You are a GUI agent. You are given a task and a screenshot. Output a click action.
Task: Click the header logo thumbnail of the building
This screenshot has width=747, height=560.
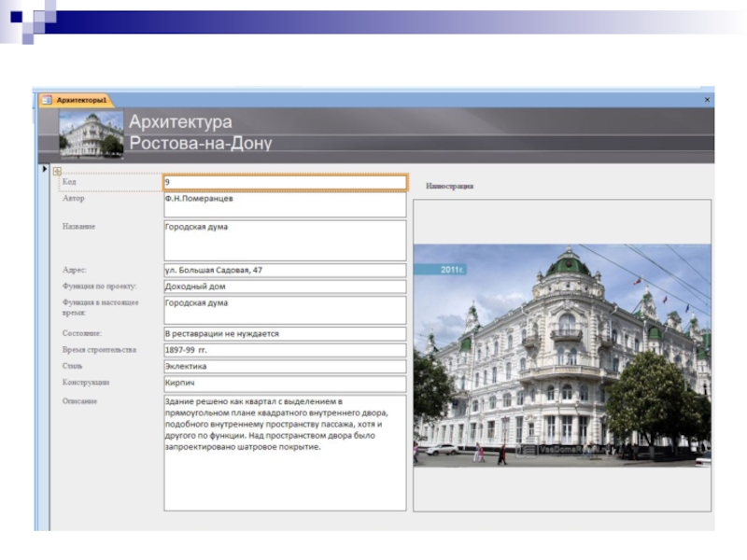tap(92, 134)
